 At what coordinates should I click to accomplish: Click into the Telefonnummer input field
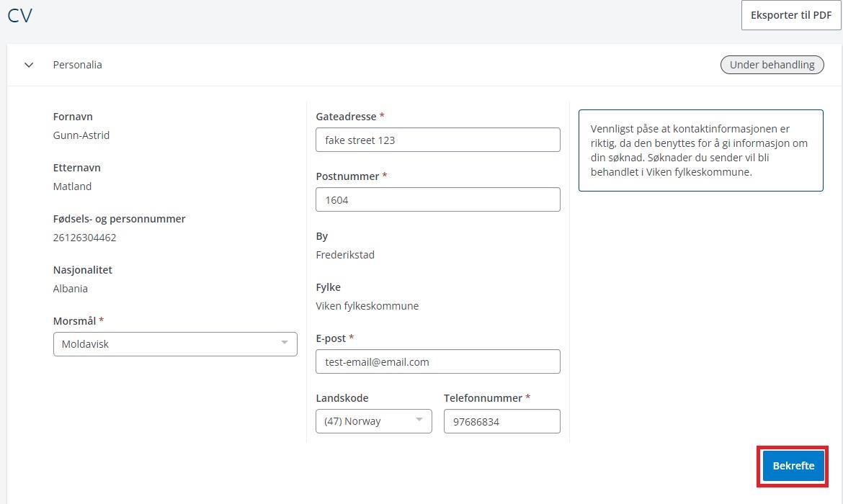coord(501,421)
